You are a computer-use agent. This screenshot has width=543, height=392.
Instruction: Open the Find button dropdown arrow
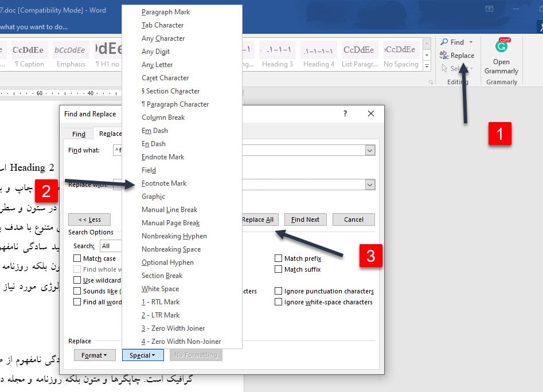point(471,42)
